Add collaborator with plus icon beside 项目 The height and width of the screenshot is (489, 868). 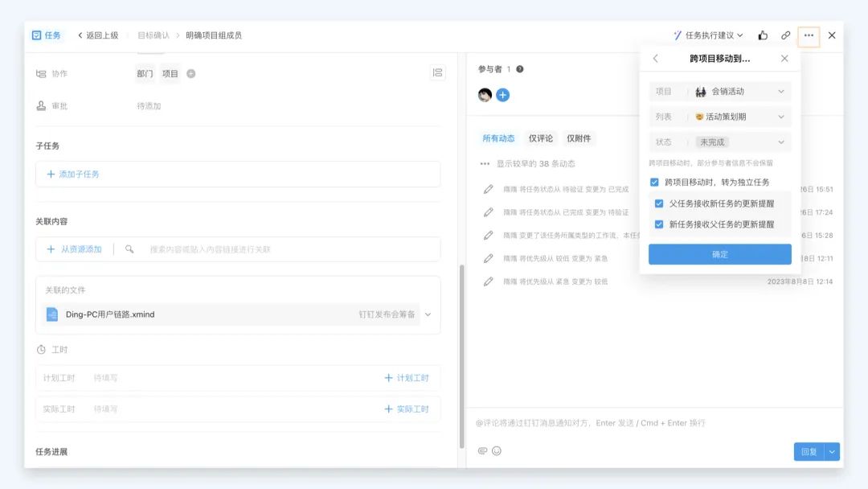point(191,74)
